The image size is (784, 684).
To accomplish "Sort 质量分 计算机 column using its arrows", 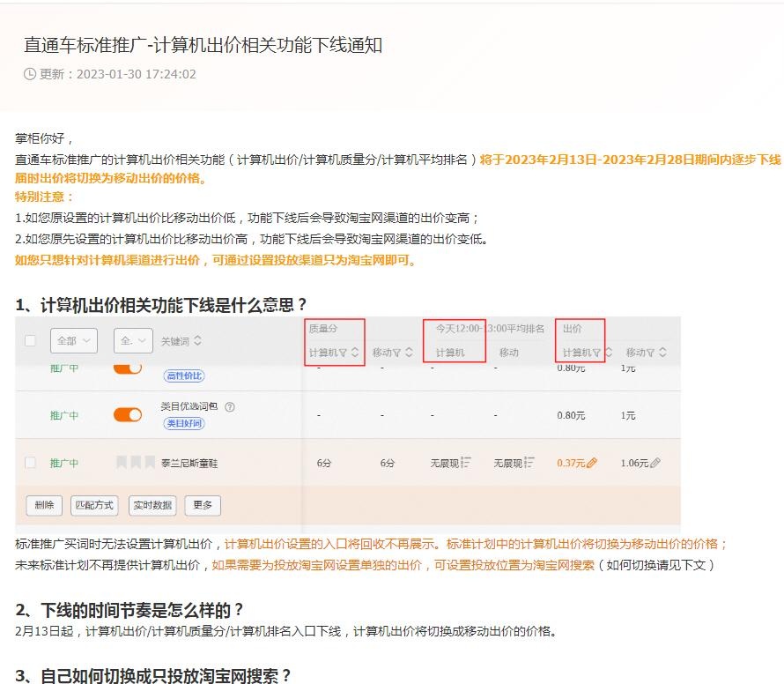I will 355,353.
